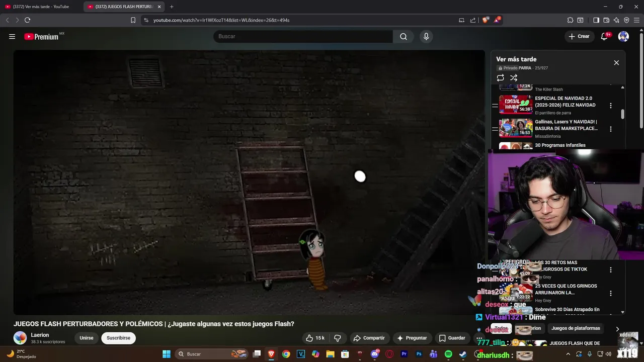Click the Preguntar button
Image resolution: width=644 pixels, height=362 pixels.
tap(412, 338)
